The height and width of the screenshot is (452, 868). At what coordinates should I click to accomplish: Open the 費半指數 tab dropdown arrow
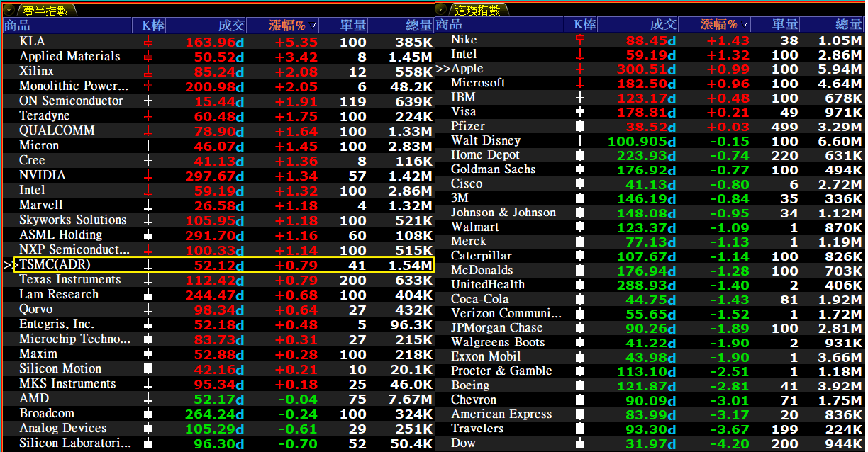11,10
